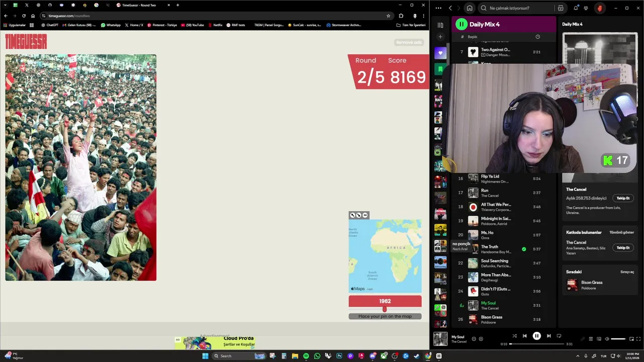644x362 pixels.
Task: Expand Your Library in Spotify sidebar
Action: 440,25
